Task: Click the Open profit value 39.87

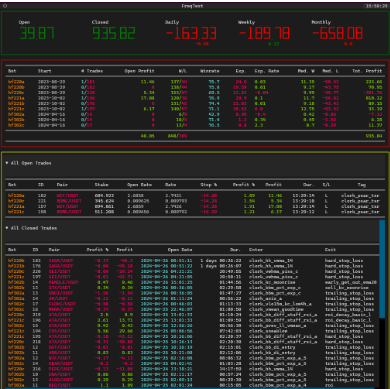Action: [x=37, y=33]
